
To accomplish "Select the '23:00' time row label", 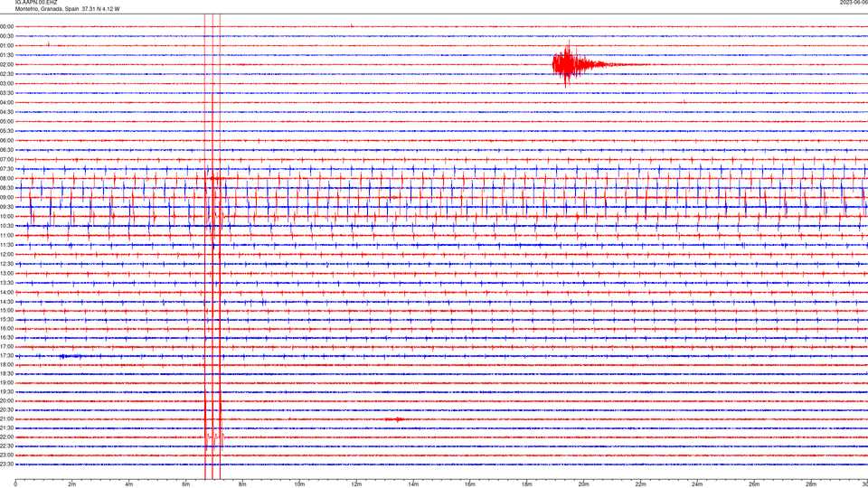I will pos(6,455).
